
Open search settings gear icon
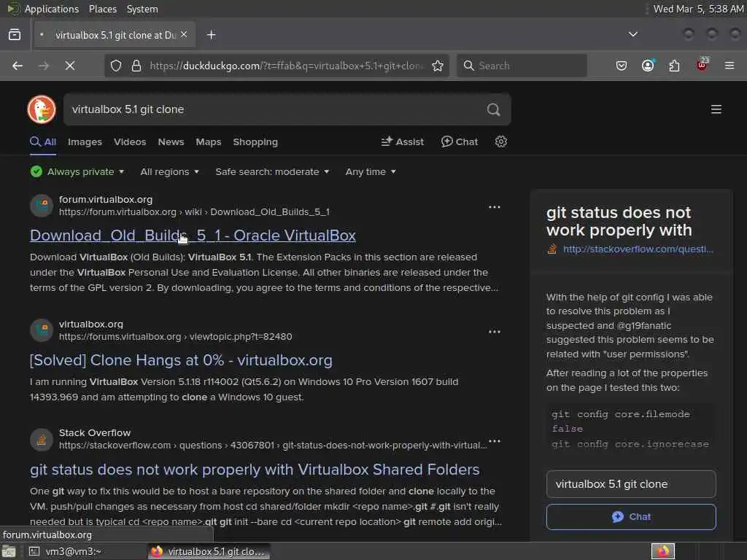500,141
